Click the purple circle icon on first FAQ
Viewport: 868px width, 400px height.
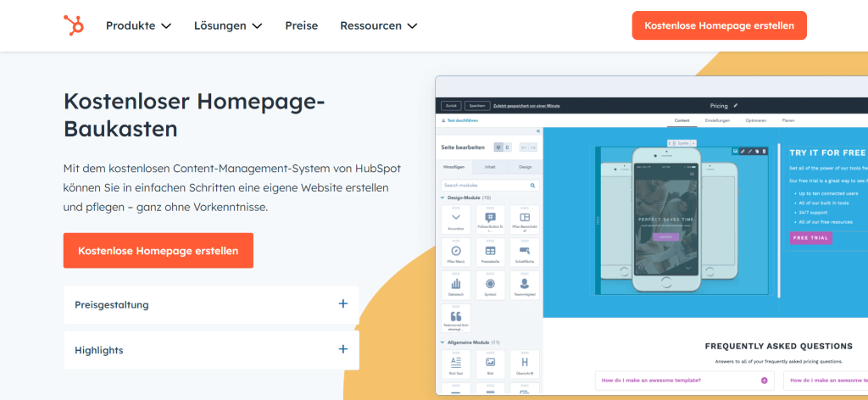(765, 381)
